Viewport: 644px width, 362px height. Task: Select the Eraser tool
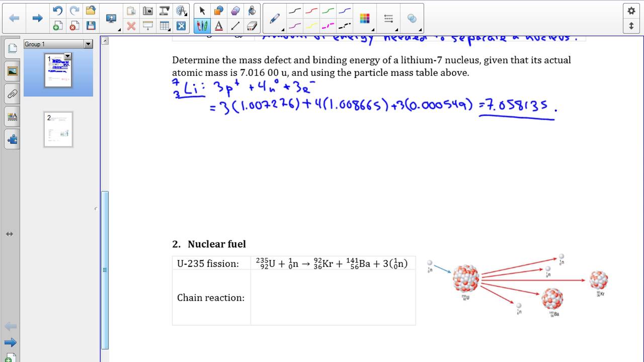pos(252,26)
